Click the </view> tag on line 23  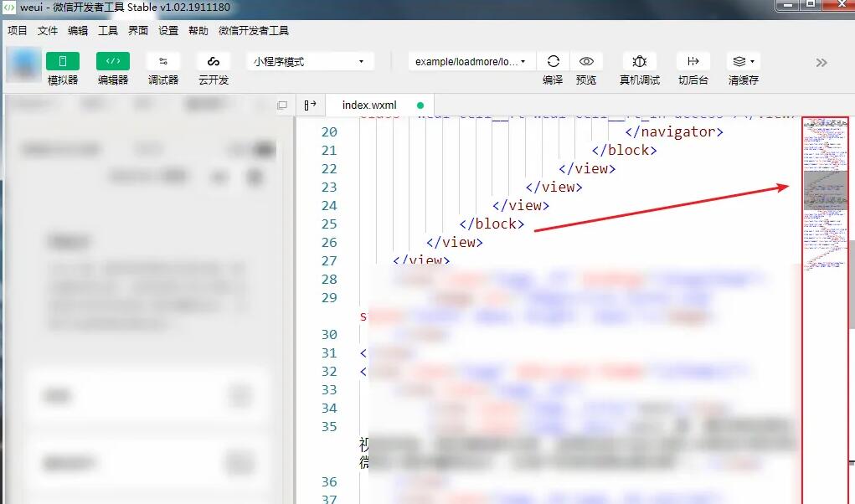(554, 188)
